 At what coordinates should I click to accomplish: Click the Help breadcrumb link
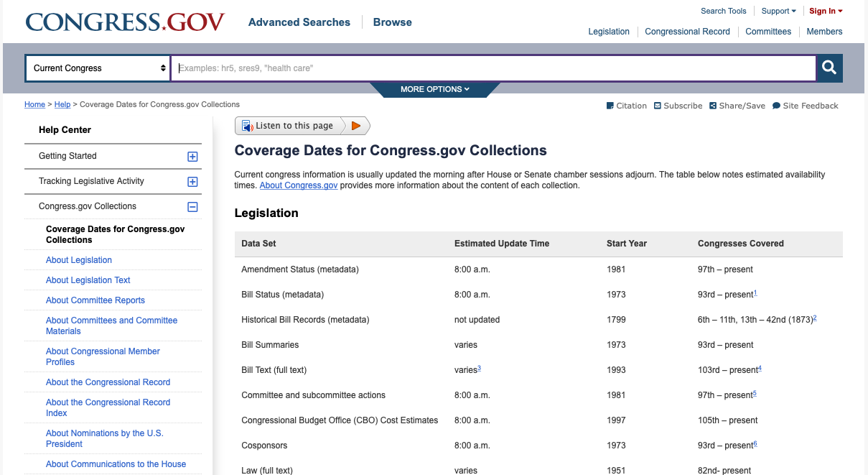[x=62, y=104]
